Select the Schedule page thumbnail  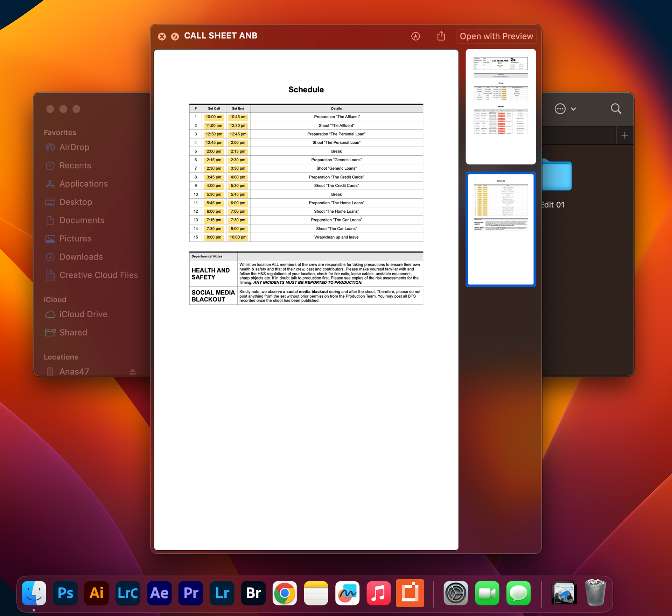click(x=500, y=229)
